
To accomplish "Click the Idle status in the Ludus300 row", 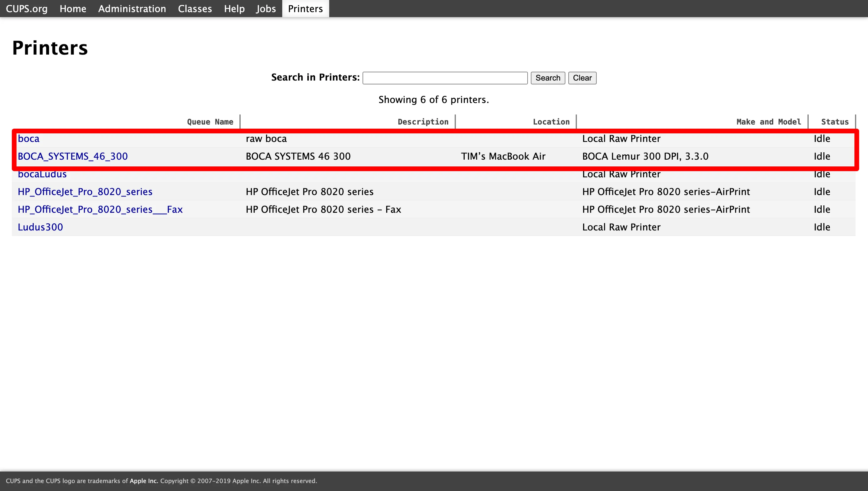I will pos(822,227).
